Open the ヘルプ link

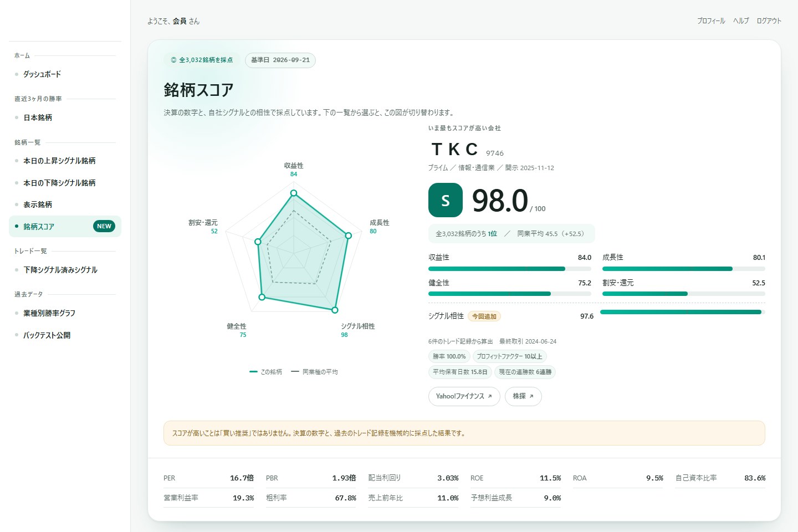(741, 21)
